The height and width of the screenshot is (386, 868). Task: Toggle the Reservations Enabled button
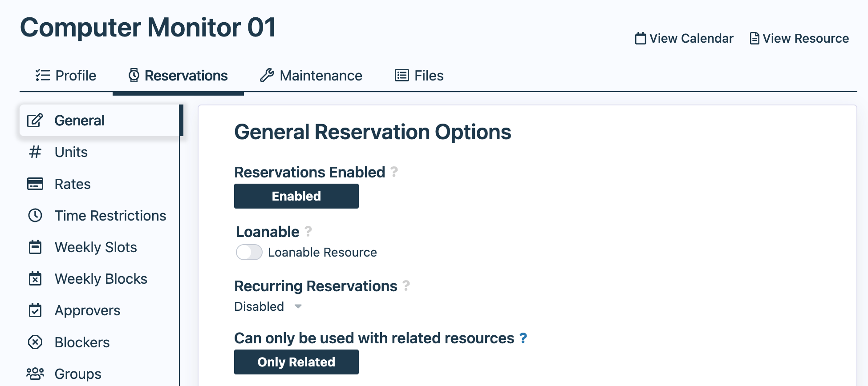(x=296, y=196)
